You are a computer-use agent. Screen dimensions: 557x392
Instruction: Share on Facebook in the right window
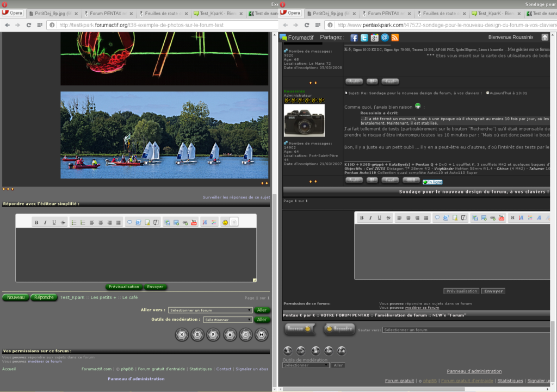354,38
